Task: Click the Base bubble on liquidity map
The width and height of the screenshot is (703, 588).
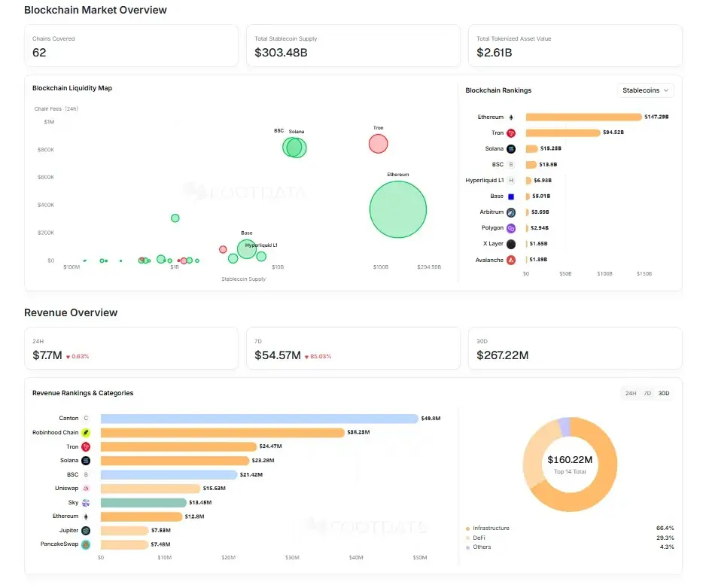Action: 247,249
